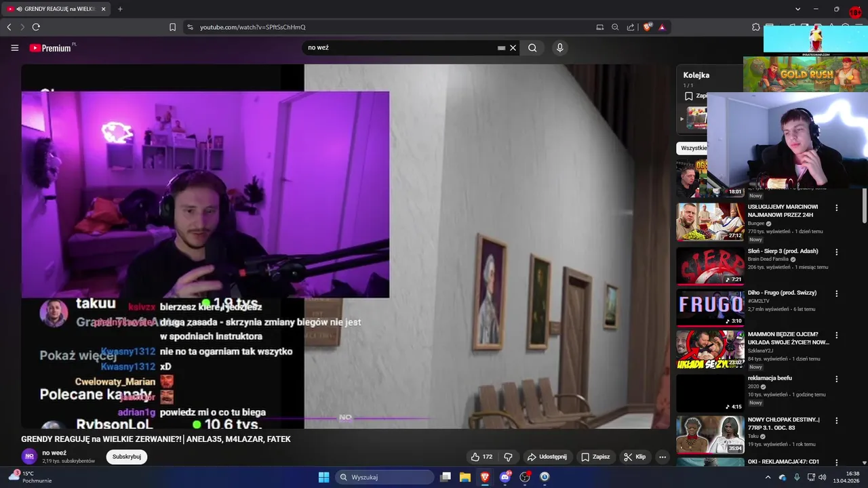Like the video with 172 likes
The height and width of the screenshot is (488, 868).
[x=481, y=457]
